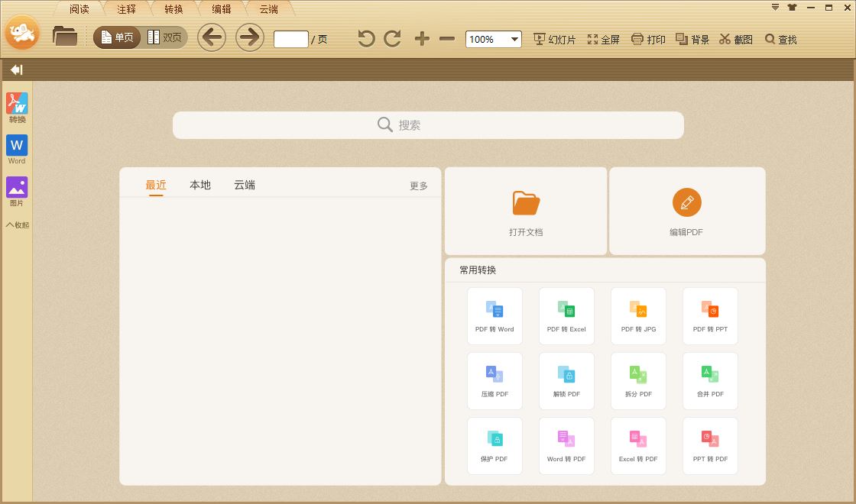856x504 pixels.
Task: Click the 更多 link for more files
Action: point(418,185)
